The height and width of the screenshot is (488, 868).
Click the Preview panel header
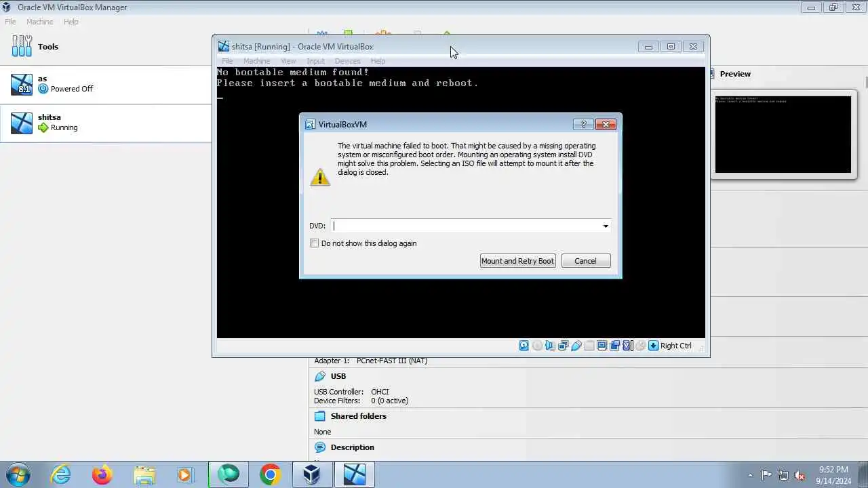tap(735, 74)
